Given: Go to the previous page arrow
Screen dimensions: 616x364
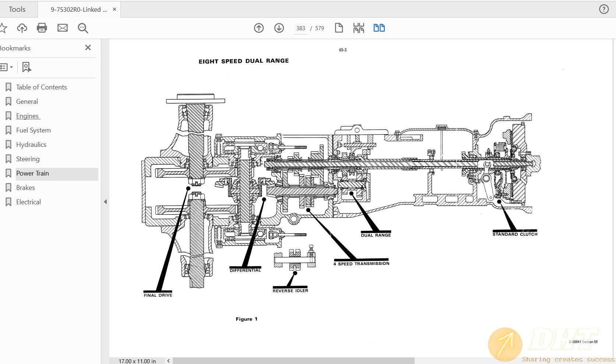Looking at the screenshot, I should click(259, 28).
